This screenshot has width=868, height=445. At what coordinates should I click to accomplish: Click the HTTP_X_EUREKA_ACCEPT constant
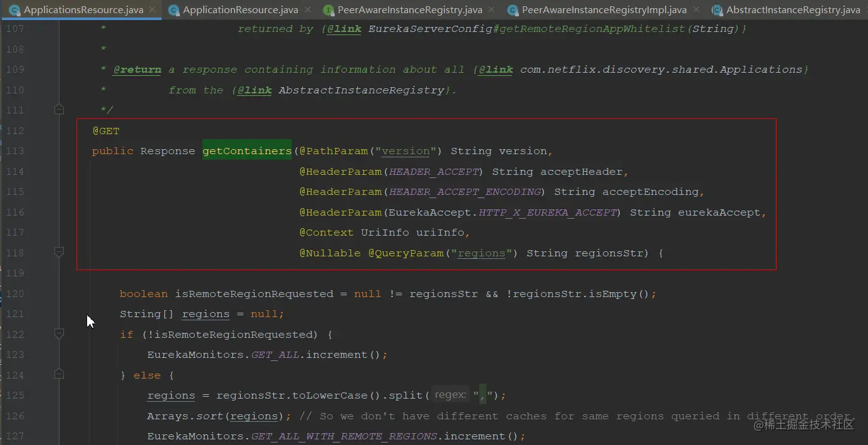click(548, 212)
